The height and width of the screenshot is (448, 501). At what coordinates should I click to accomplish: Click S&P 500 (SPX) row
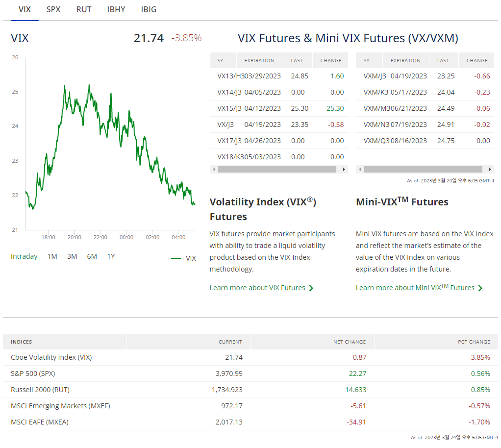pos(250,373)
